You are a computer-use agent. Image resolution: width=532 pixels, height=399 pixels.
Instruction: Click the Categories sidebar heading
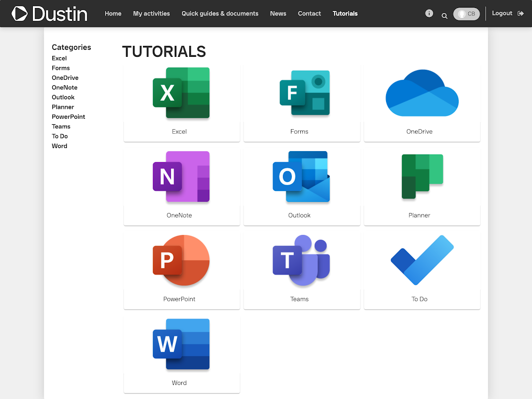point(71,47)
